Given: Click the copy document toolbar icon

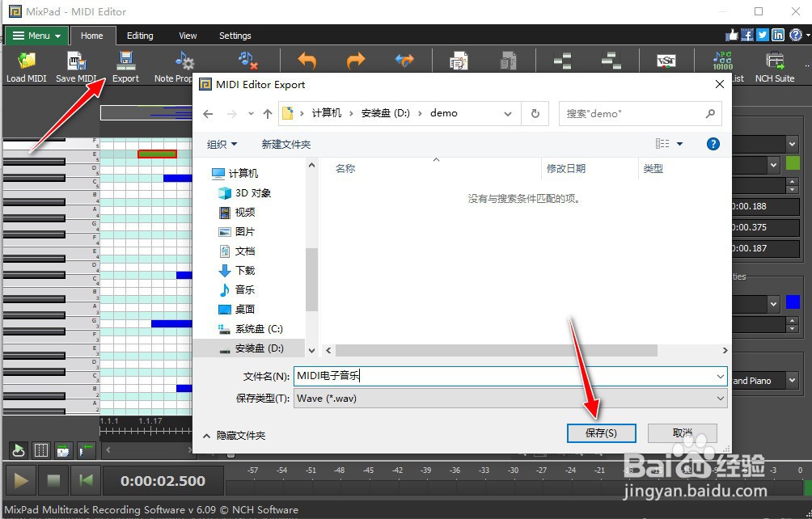Looking at the screenshot, I should click(459, 61).
